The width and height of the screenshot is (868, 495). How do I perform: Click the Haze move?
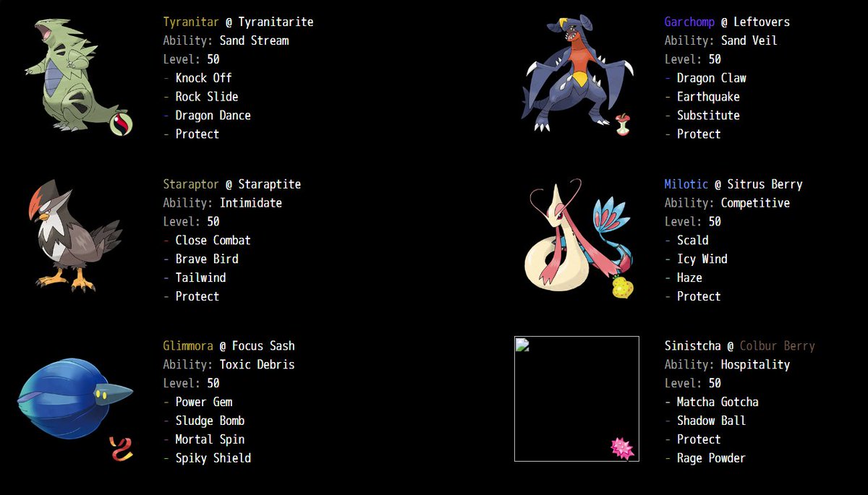click(689, 278)
